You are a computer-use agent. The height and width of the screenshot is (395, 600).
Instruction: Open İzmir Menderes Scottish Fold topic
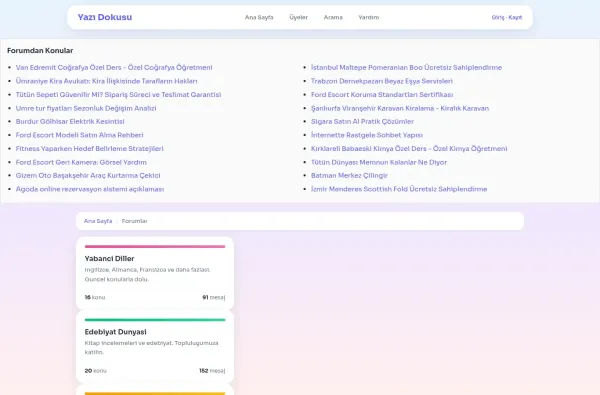(x=399, y=189)
